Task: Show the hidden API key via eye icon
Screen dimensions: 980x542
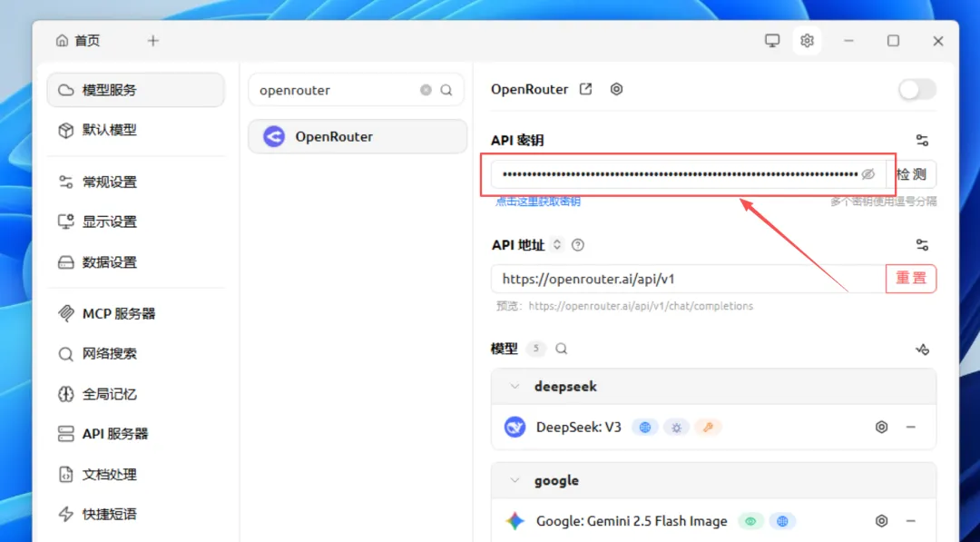Action: [868, 174]
